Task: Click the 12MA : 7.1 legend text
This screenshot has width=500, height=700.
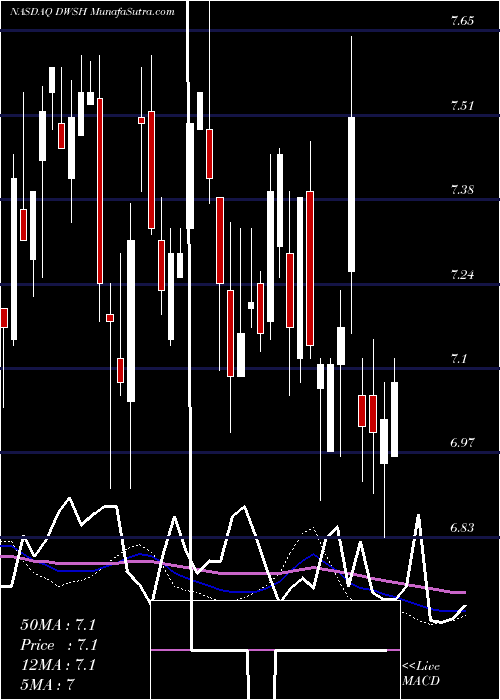Action: [58, 665]
